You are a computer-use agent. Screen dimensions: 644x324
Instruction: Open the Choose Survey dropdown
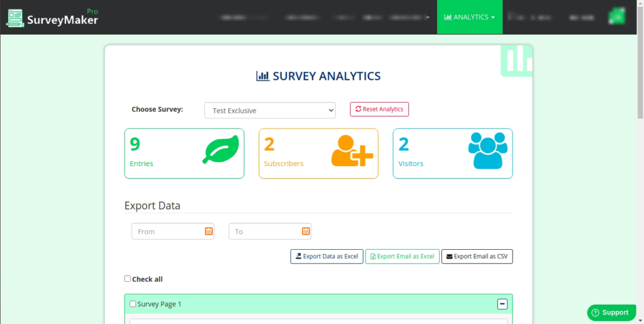[270, 111]
